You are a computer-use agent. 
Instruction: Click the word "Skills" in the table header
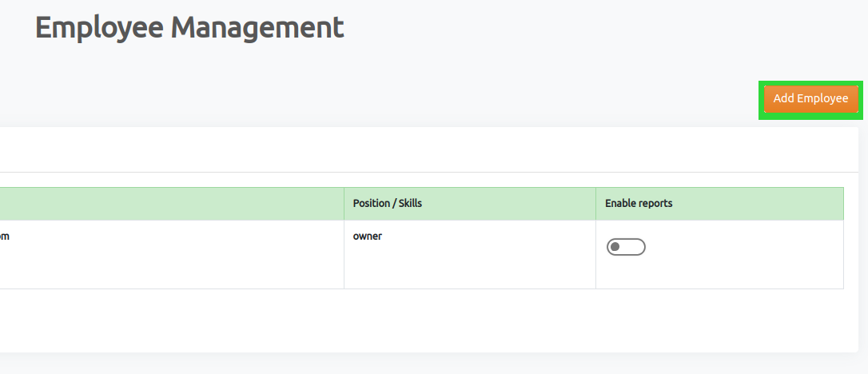tap(408, 204)
